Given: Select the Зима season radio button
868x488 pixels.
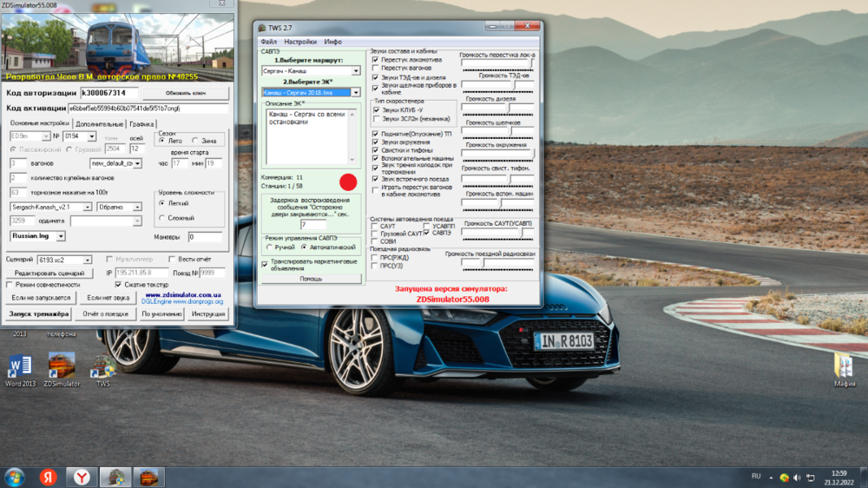Looking at the screenshot, I should point(195,140).
